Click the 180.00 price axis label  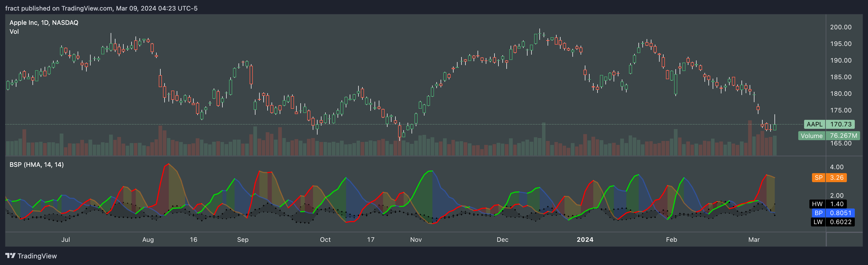pyautogui.click(x=840, y=94)
